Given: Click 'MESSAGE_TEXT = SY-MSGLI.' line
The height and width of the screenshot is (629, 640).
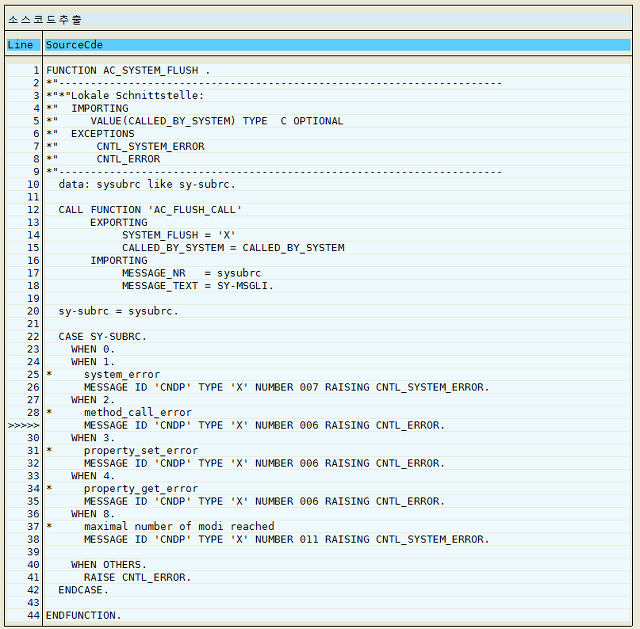Looking at the screenshot, I should pos(198,286).
